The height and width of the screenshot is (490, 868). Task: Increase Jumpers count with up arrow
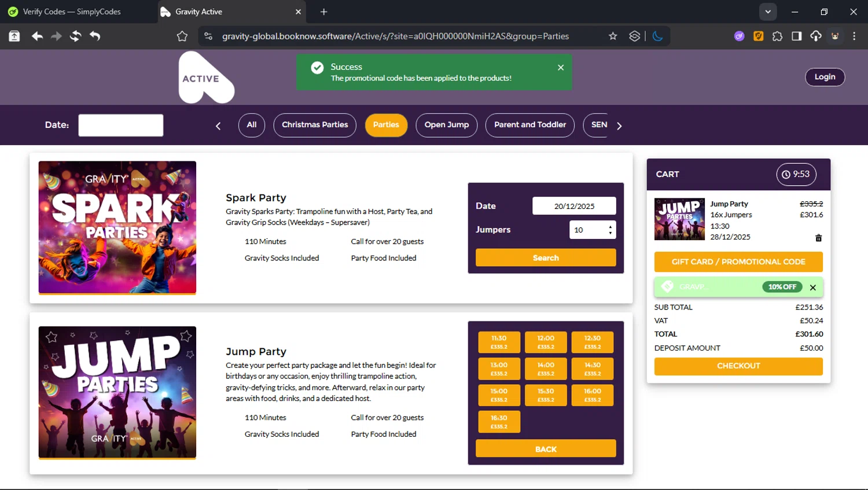[610, 226]
